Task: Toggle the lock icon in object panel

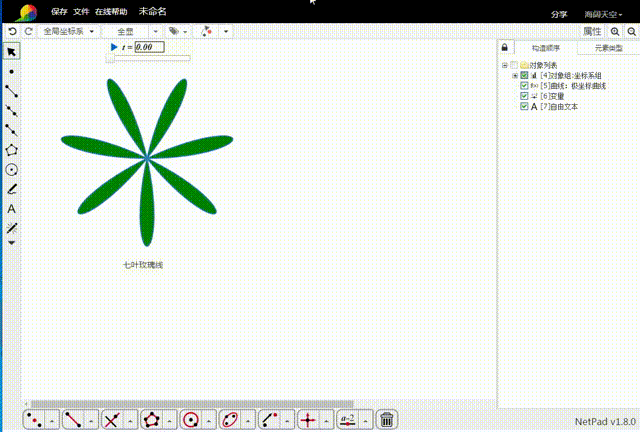Action: pos(504,47)
